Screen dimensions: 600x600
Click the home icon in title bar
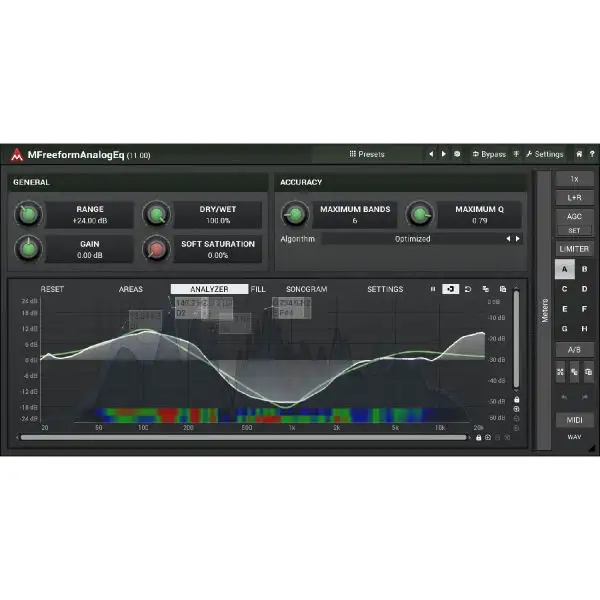point(578,154)
